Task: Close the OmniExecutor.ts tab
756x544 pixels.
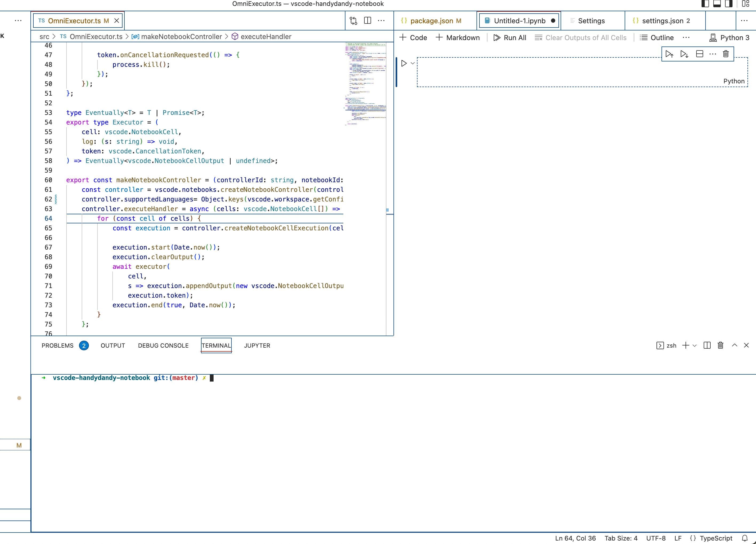Action: [x=117, y=21]
